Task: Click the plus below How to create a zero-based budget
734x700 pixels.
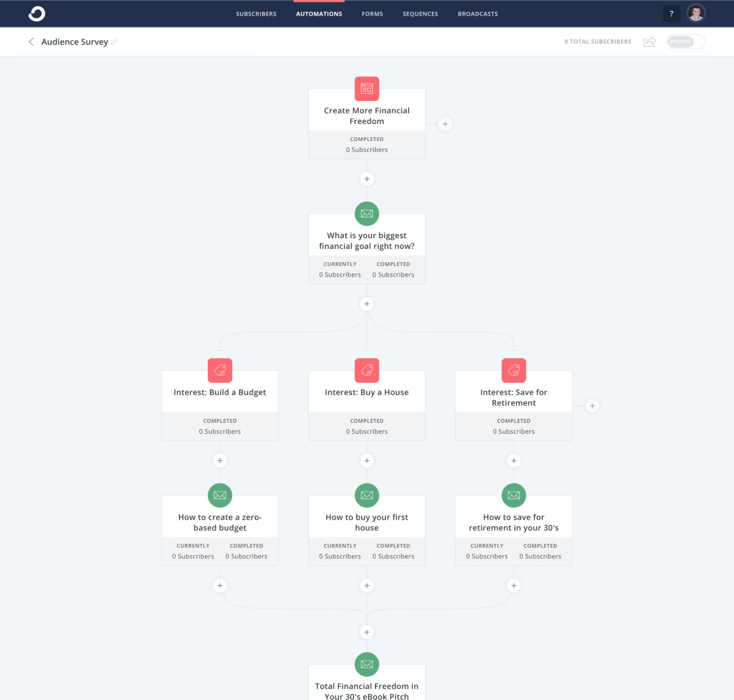Action: (x=220, y=585)
